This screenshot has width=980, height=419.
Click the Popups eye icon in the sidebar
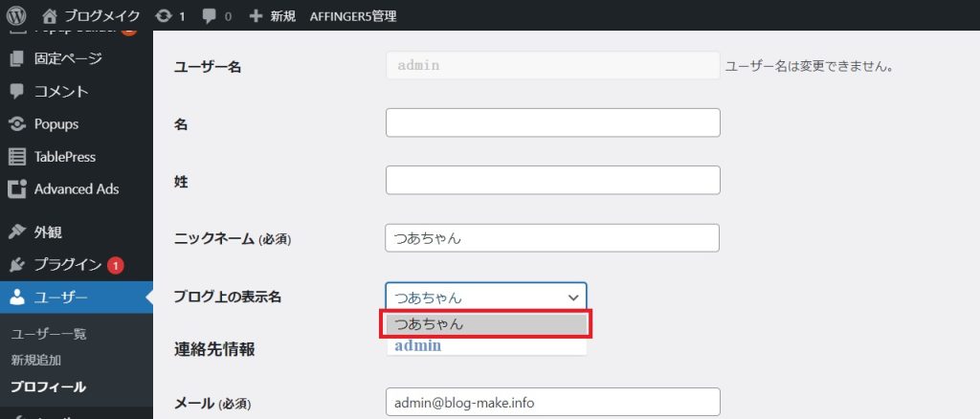[x=17, y=123]
